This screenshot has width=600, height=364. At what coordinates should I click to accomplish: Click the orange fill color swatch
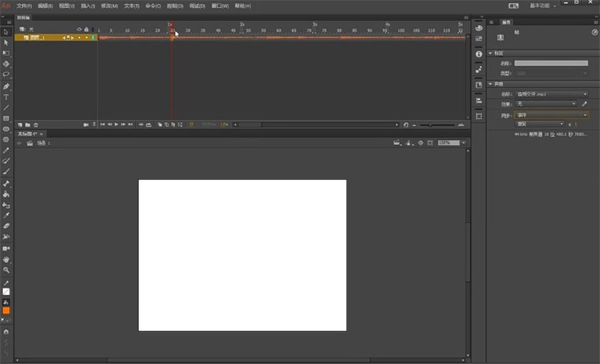pos(6,310)
